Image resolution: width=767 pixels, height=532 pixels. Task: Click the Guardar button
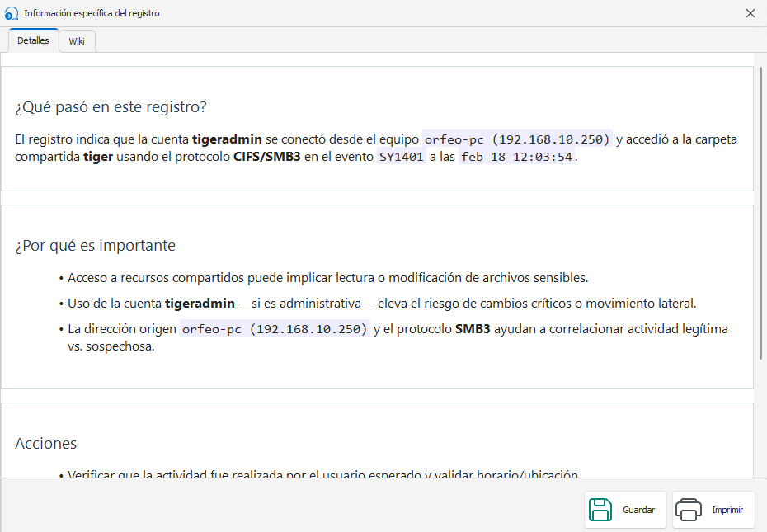click(x=625, y=509)
